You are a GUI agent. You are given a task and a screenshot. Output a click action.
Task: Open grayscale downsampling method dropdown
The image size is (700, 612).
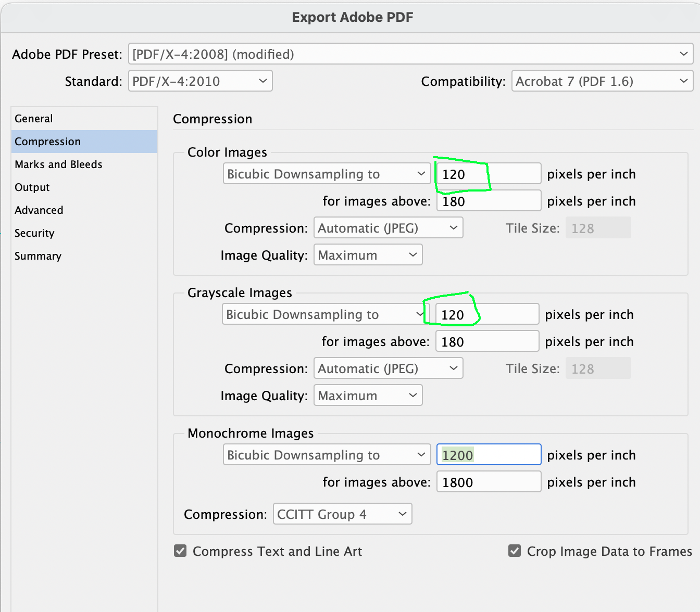click(323, 314)
